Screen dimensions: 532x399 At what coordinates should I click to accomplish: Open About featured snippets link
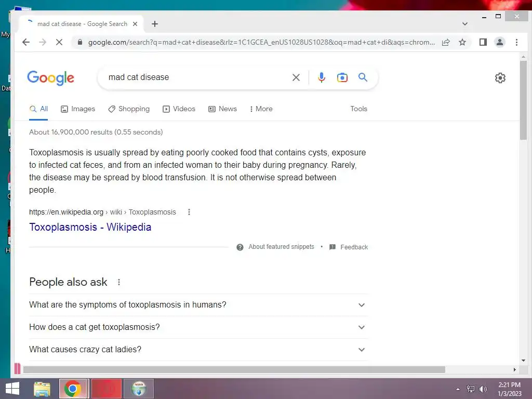(281, 247)
